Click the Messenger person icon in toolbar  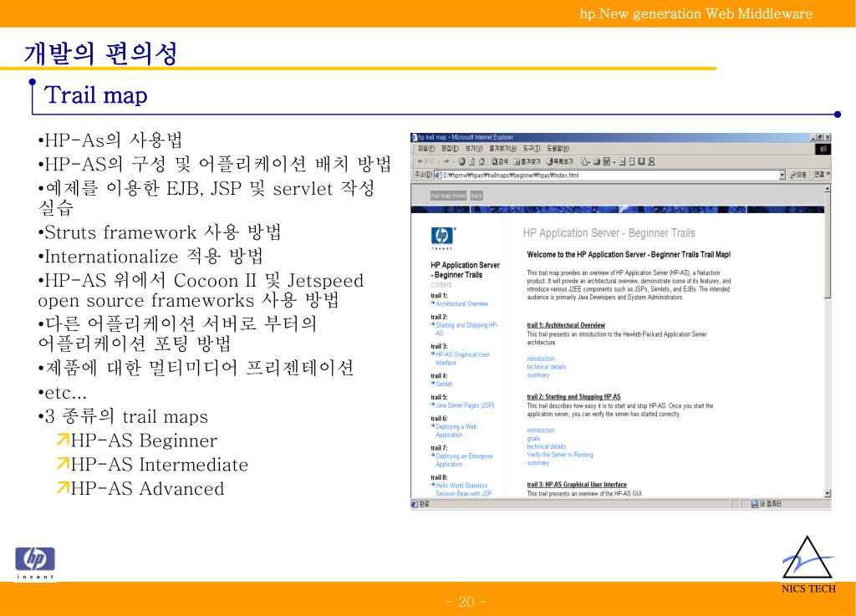pyautogui.click(x=651, y=161)
